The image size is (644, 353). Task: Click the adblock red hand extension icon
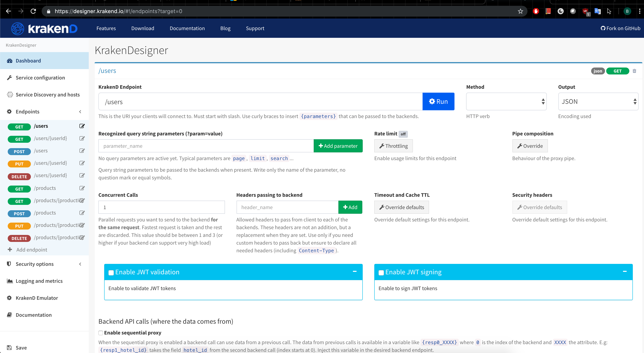pos(536,11)
